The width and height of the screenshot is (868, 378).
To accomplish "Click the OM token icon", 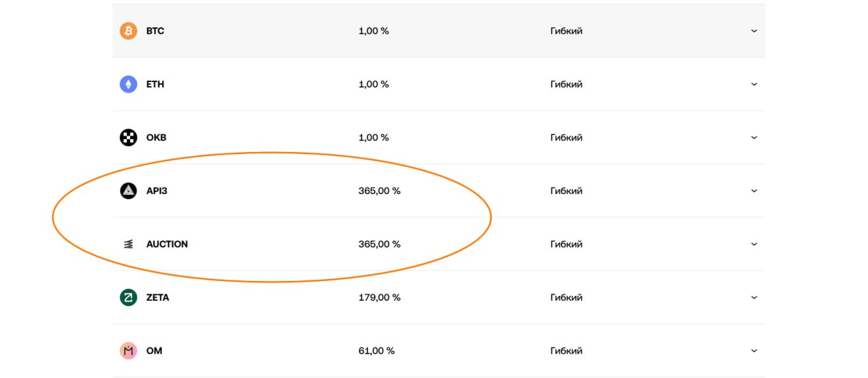I will (x=128, y=351).
